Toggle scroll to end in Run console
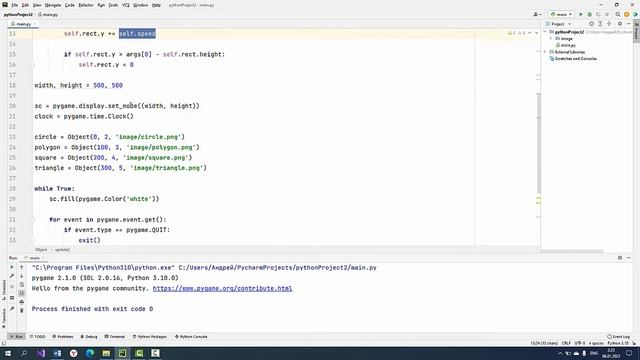Image resolution: width=640 pixels, height=360 pixels. [22, 293]
